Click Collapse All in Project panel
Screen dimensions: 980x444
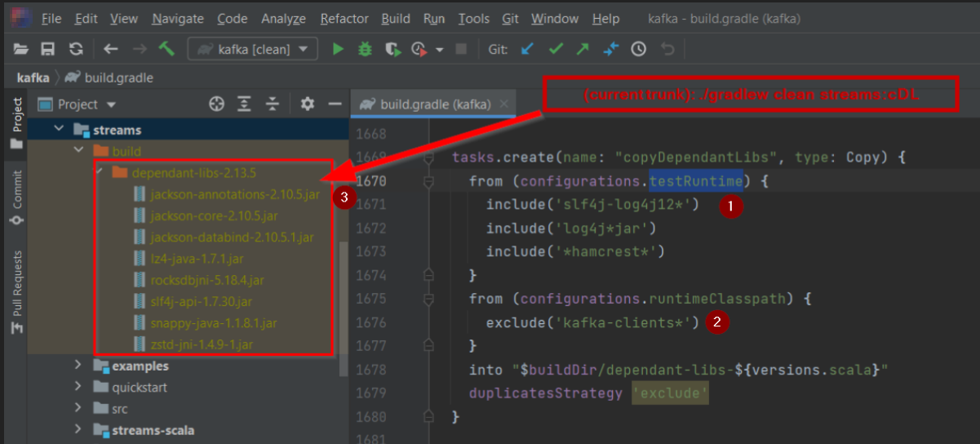(x=273, y=104)
